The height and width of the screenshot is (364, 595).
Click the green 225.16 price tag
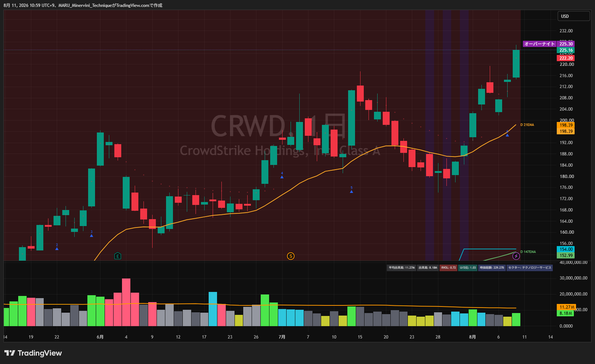566,50
